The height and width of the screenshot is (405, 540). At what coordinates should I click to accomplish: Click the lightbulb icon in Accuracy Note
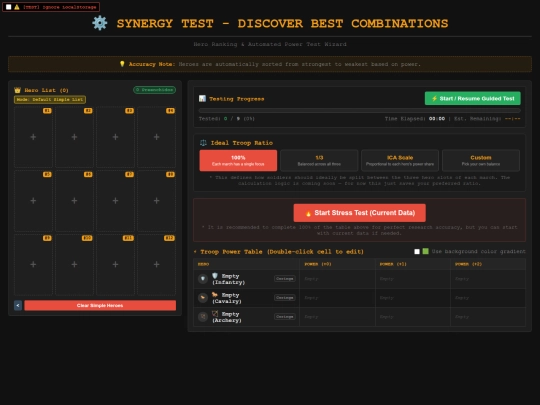[x=122, y=64]
